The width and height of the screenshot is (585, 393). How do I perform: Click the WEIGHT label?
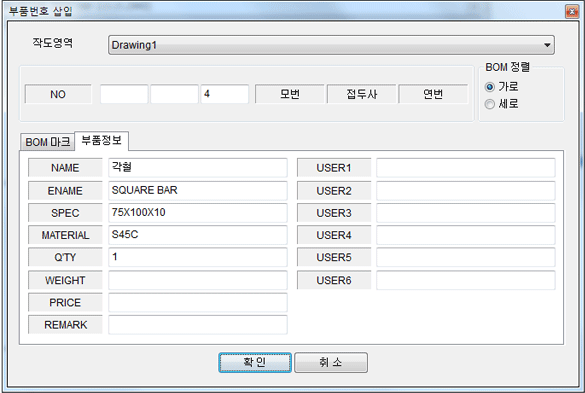65,280
